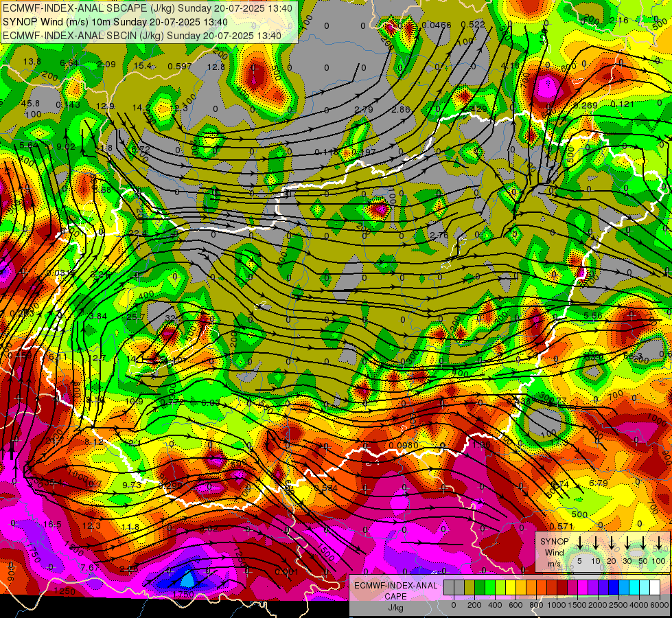Click the 20 m/s wind arrow in legend
This screenshot has width=672, height=618.
click(612, 542)
